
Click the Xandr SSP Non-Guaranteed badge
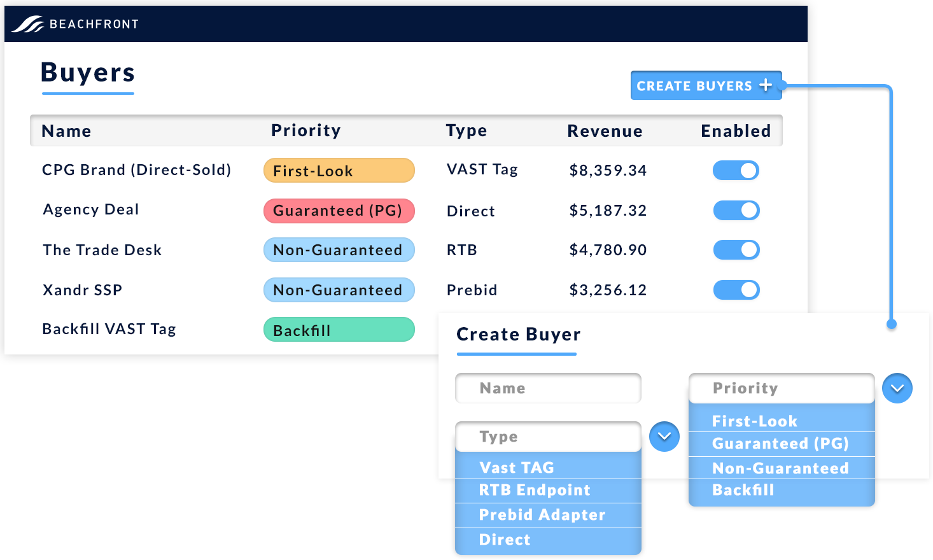339,290
